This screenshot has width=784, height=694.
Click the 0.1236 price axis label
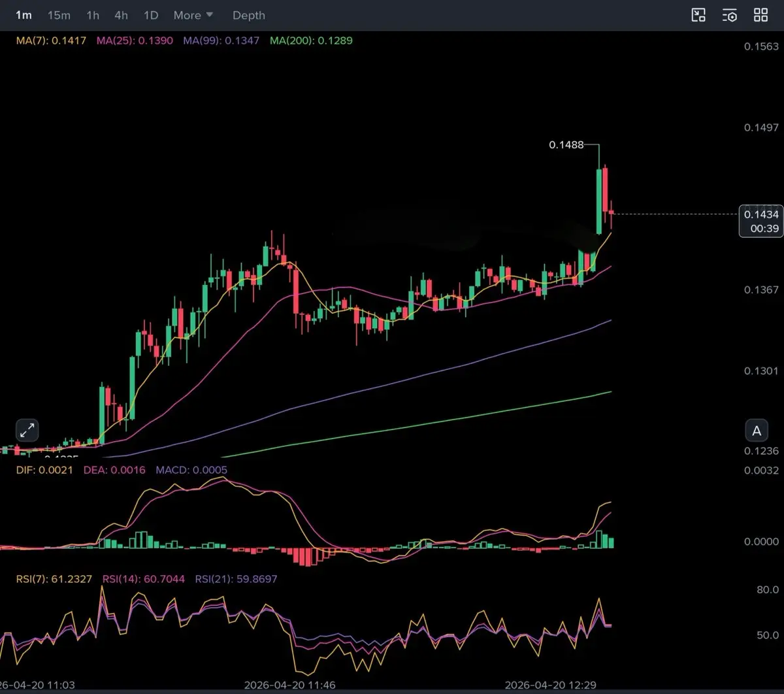761,451
